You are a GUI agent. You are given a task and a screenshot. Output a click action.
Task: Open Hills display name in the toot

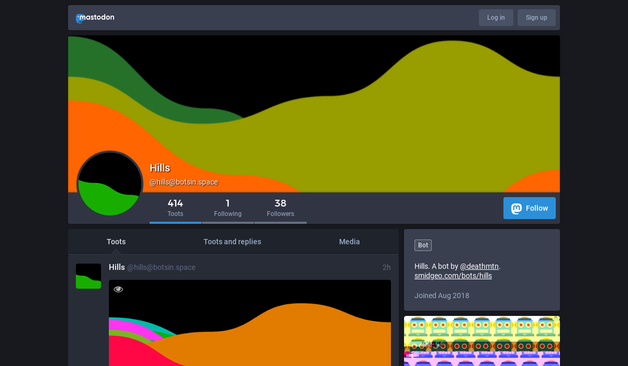click(x=117, y=267)
